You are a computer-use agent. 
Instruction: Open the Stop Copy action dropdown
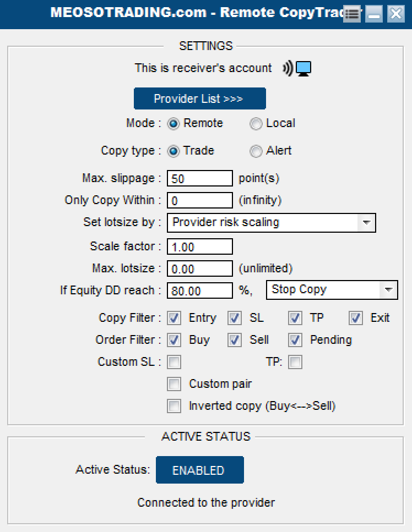pos(388,290)
